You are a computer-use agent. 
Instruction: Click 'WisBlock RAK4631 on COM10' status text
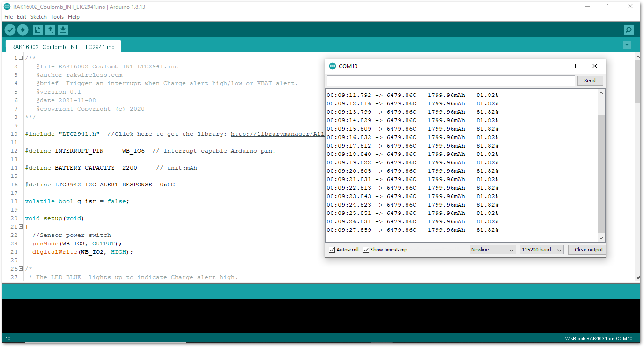(x=599, y=338)
